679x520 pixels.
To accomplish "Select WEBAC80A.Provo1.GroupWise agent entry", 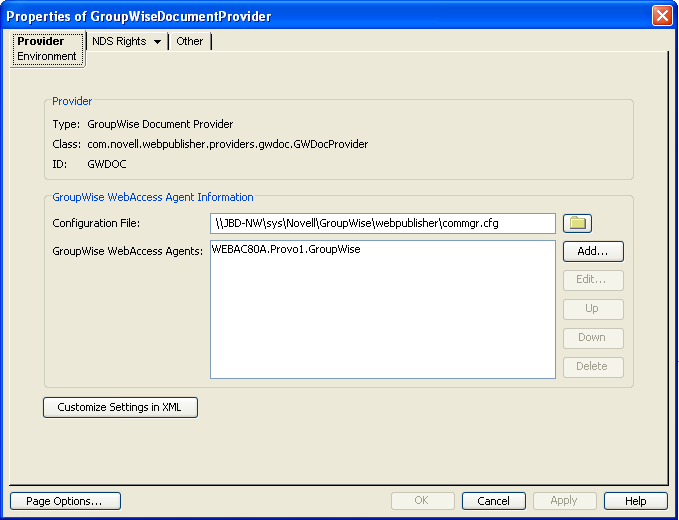I will pos(286,249).
